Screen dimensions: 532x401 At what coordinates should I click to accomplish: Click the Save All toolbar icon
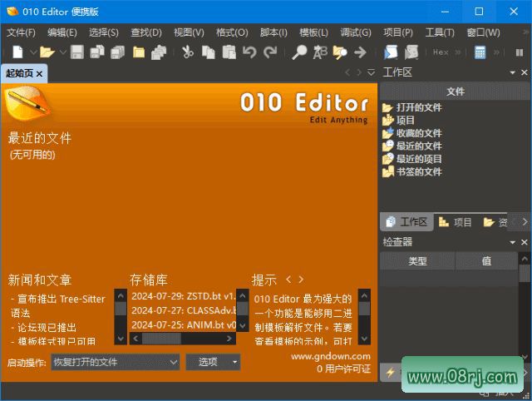point(118,52)
